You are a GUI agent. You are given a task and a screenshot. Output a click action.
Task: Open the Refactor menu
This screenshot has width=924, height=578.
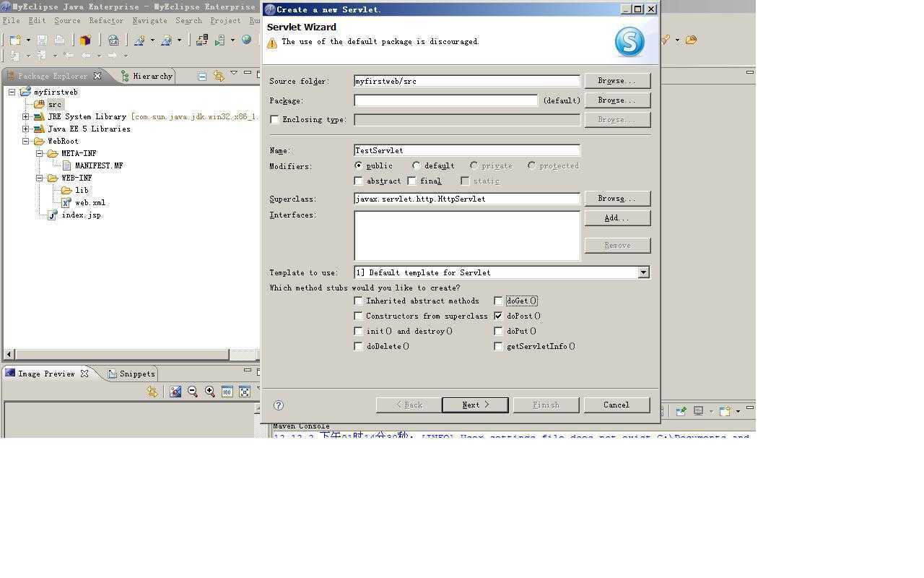(106, 20)
